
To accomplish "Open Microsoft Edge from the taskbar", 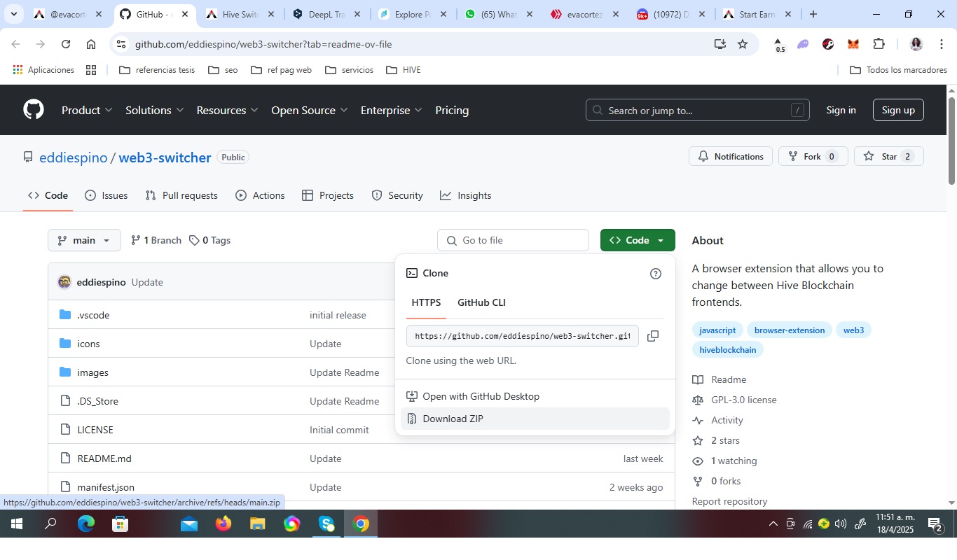I will click(x=86, y=524).
